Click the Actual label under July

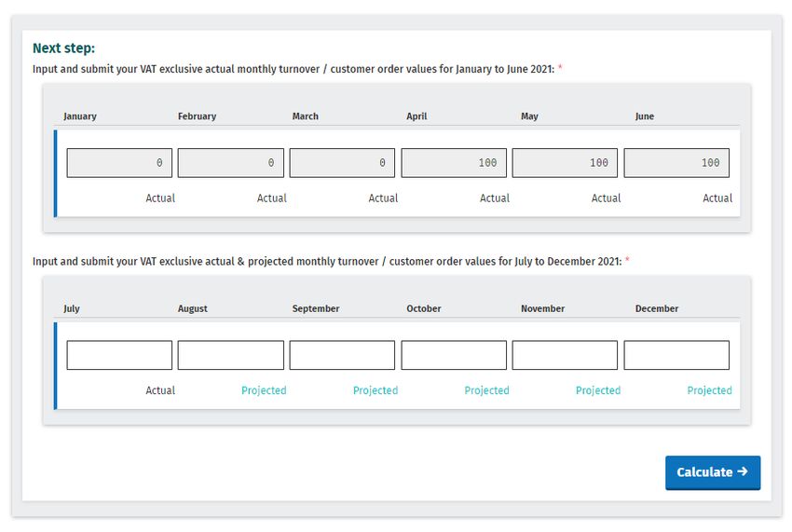[160, 390]
